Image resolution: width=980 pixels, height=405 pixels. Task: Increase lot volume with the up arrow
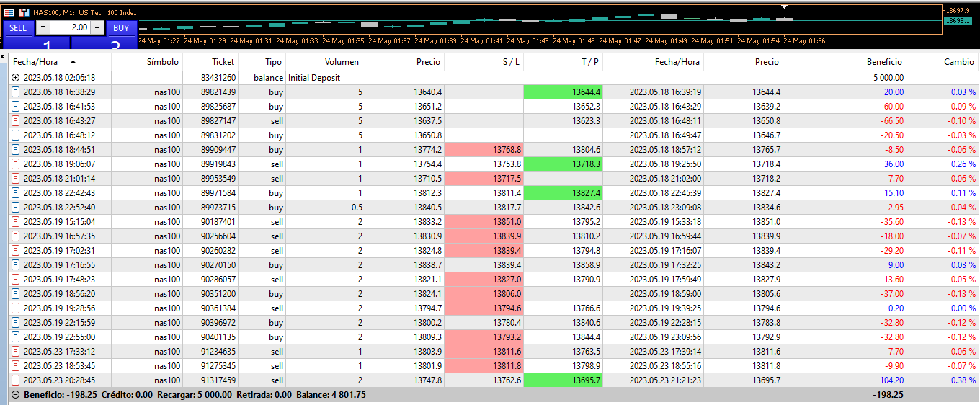[97, 27]
